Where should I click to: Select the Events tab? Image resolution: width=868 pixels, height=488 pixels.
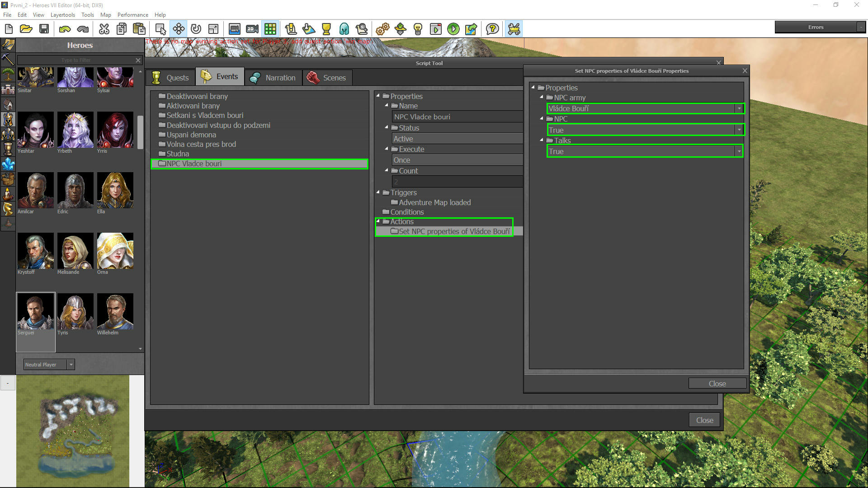pyautogui.click(x=220, y=77)
